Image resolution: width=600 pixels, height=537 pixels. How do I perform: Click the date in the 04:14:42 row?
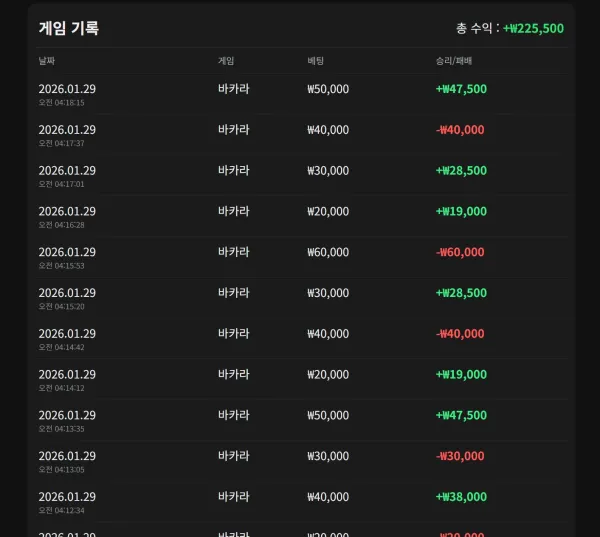point(67,334)
